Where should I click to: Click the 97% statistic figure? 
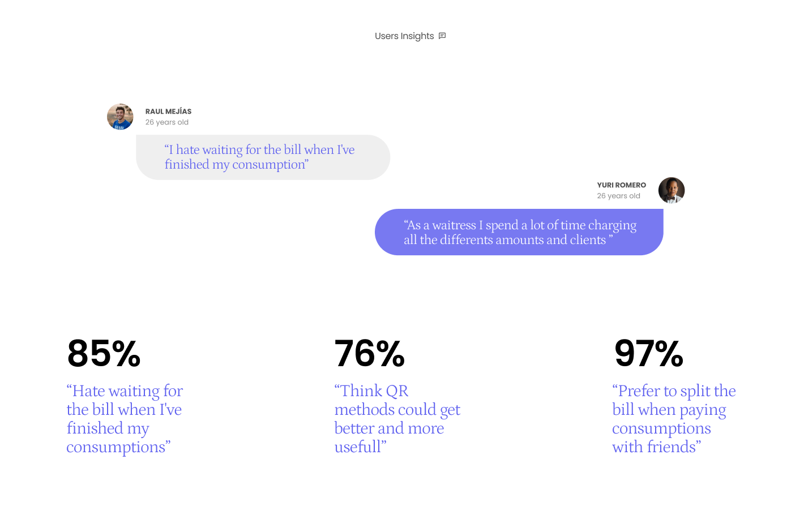pyautogui.click(x=649, y=354)
